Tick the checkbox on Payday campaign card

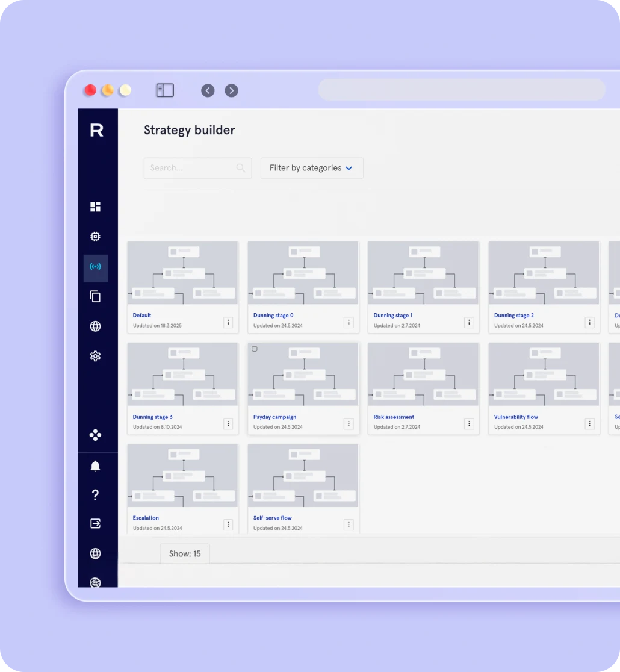click(x=255, y=349)
